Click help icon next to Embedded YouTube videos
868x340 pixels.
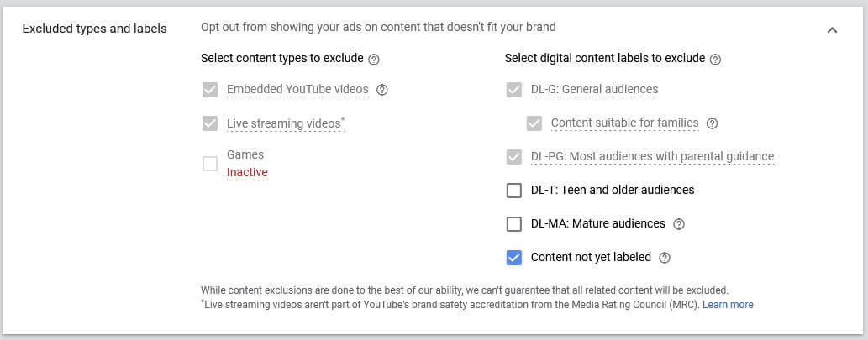[x=382, y=90]
